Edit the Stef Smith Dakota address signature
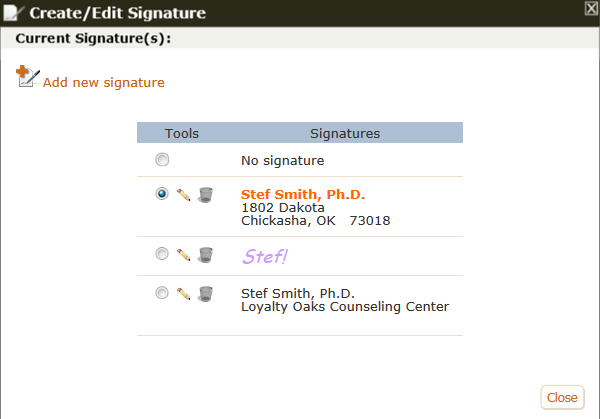Screen dimensions: 600x419 pos(183,195)
